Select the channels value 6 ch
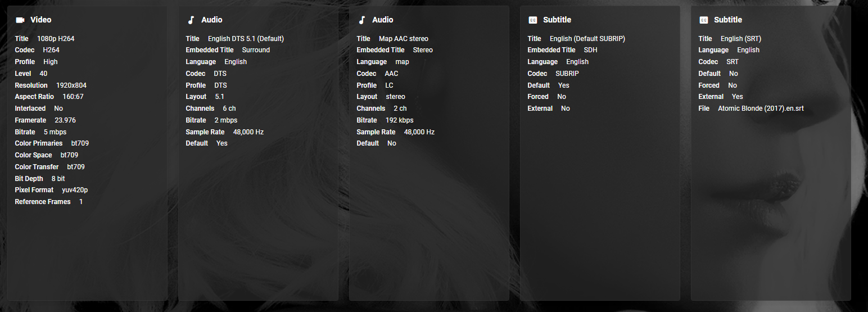Screen dimensions: 868x312 [x=229, y=108]
